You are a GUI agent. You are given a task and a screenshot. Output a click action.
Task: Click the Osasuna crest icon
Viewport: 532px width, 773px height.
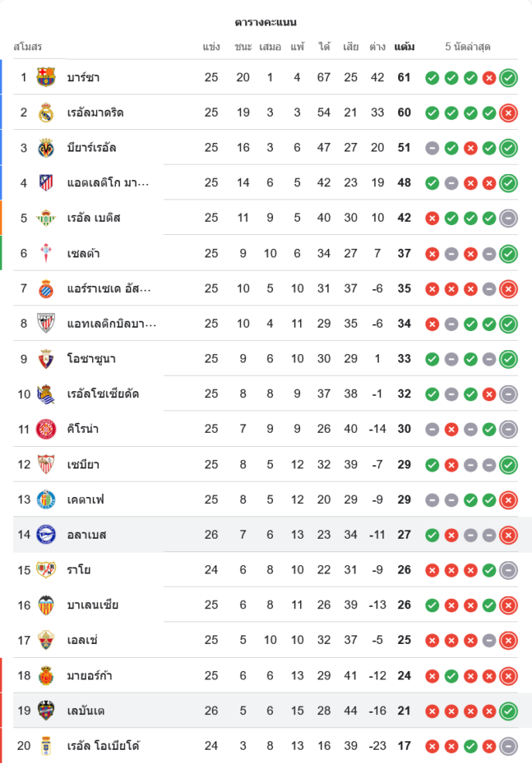pos(46,359)
